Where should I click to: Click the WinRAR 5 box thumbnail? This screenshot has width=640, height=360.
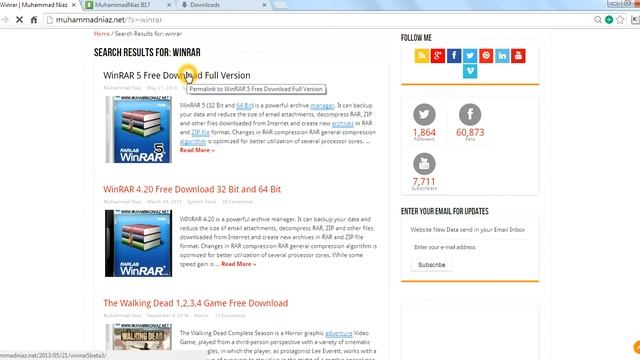(x=138, y=129)
